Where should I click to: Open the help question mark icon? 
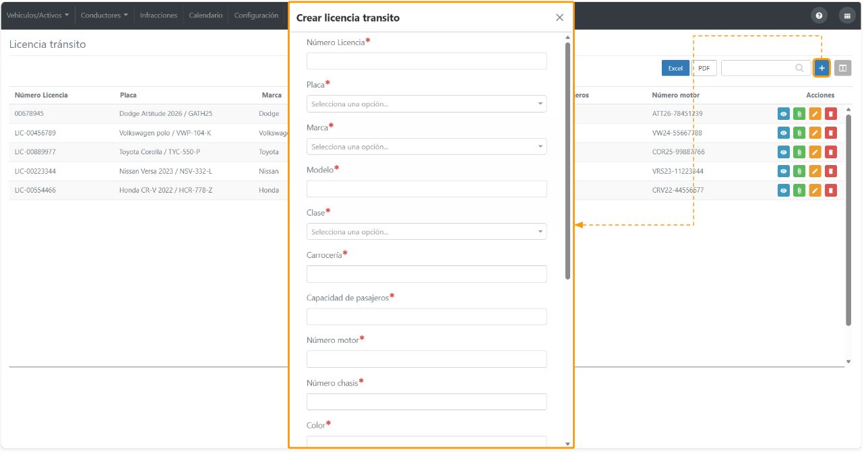(819, 15)
